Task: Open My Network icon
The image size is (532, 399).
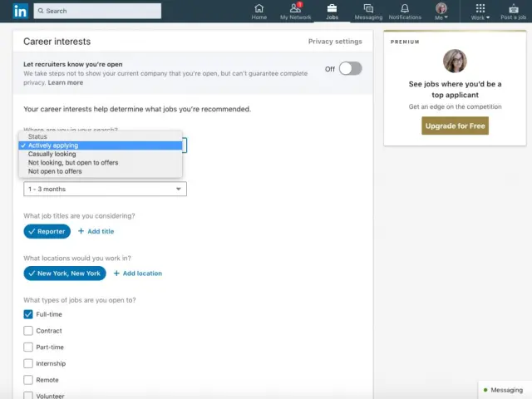Action: coord(295,8)
